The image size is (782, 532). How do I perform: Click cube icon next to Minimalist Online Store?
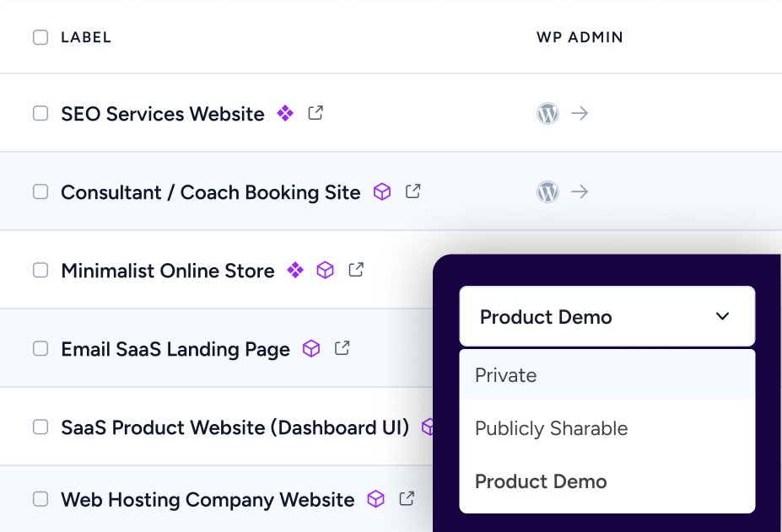[x=325, y=270]
